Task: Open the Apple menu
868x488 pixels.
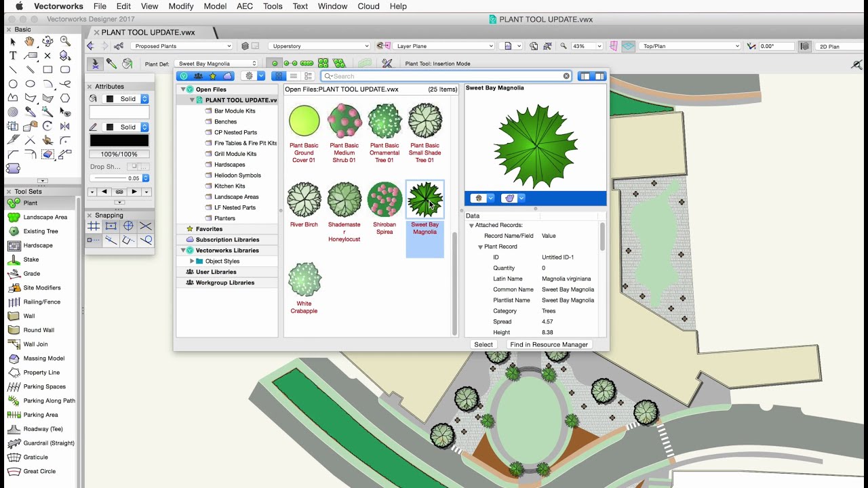Action: pyautogui.click(x=19, y=6)
